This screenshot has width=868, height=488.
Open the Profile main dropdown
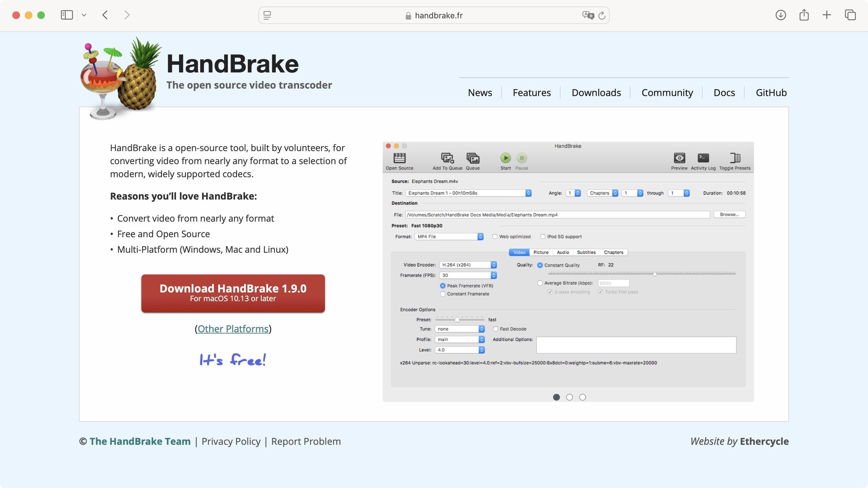point(460,340)
